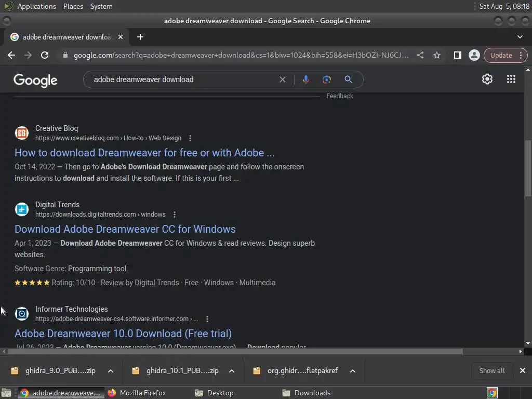
Task: View site information lock icon
Action: [x=65, y=55]
